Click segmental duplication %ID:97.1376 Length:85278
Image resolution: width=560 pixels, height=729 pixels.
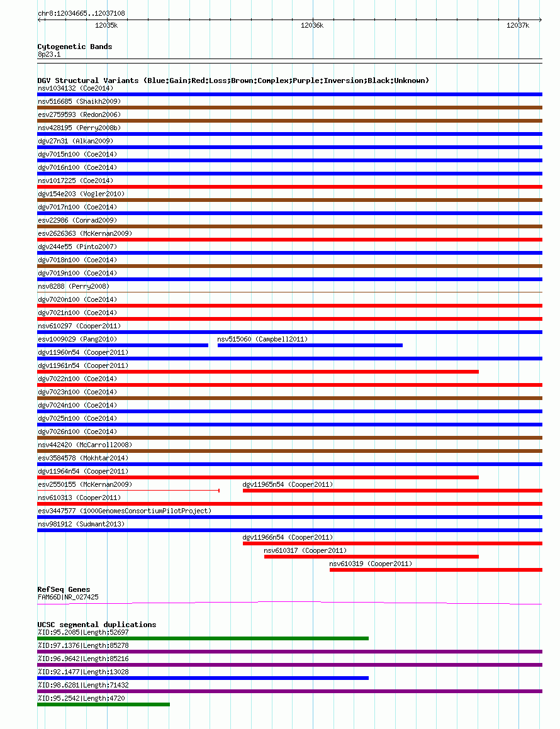click(x=83, y=646)
